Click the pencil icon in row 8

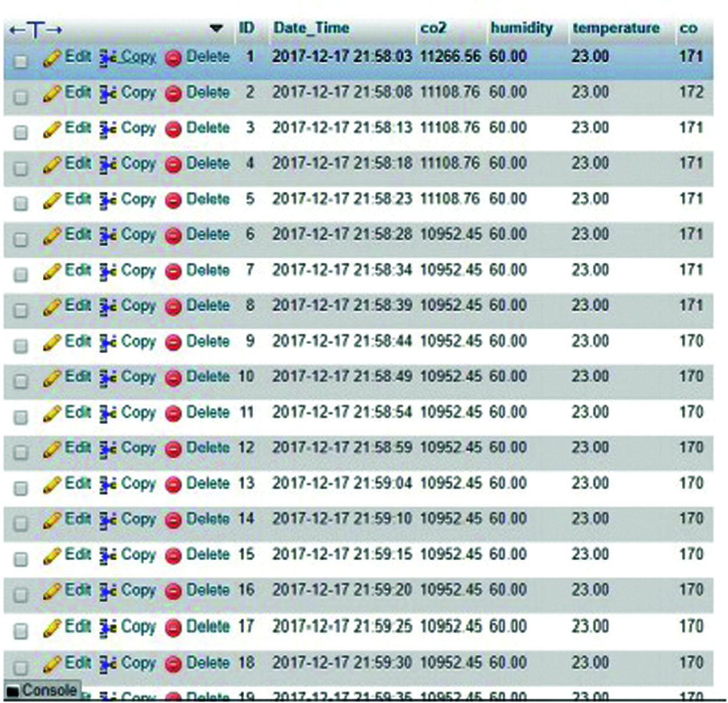(52, 307)
